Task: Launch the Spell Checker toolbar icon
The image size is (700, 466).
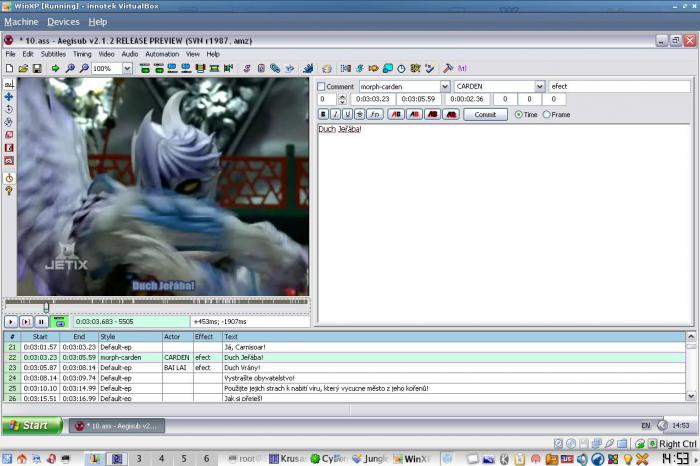Action: (x=429, y=68)
